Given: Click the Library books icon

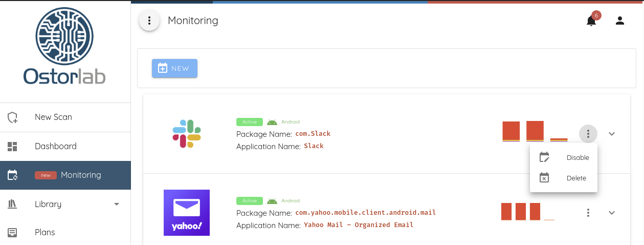Looking at the screenshot, I should click(13, 204).
